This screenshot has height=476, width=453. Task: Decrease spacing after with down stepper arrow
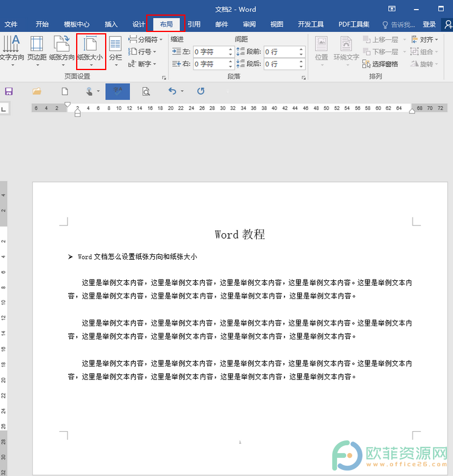pos(301,67)
